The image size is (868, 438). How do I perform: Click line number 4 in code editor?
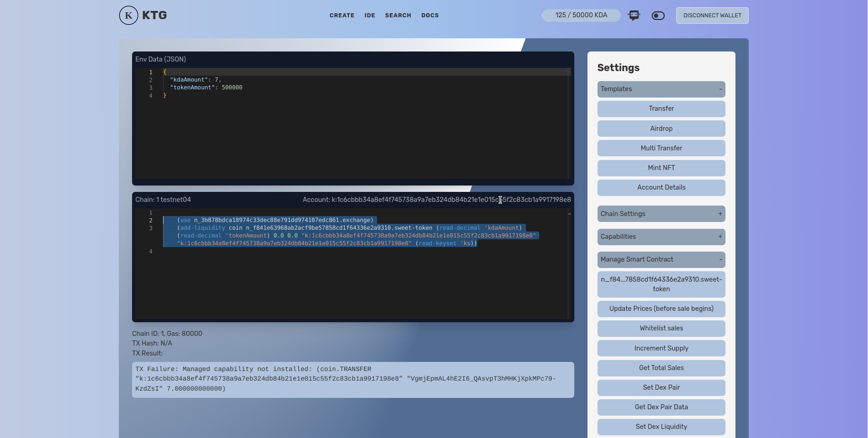pos(151,252)
